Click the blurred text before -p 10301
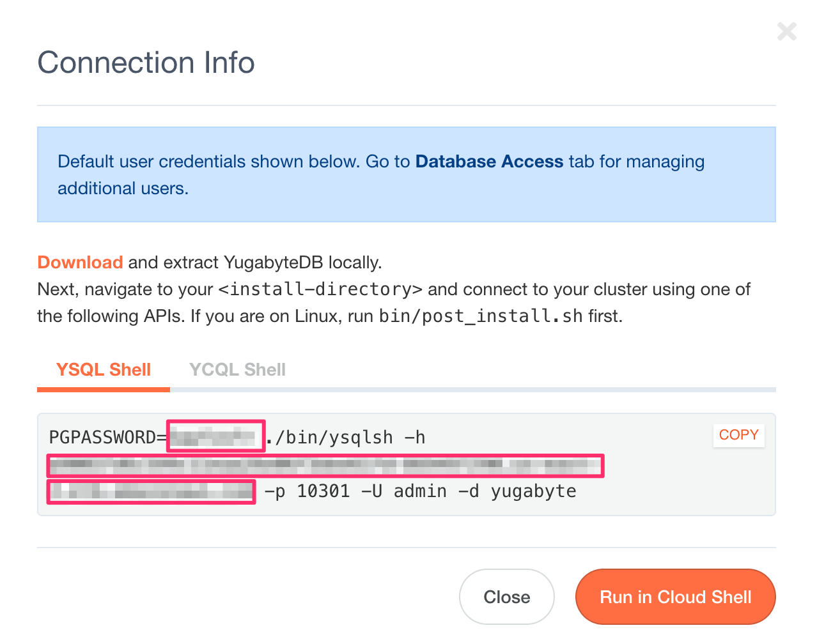The width and height of the screenshot is (840, 644). tap(152, 492)
